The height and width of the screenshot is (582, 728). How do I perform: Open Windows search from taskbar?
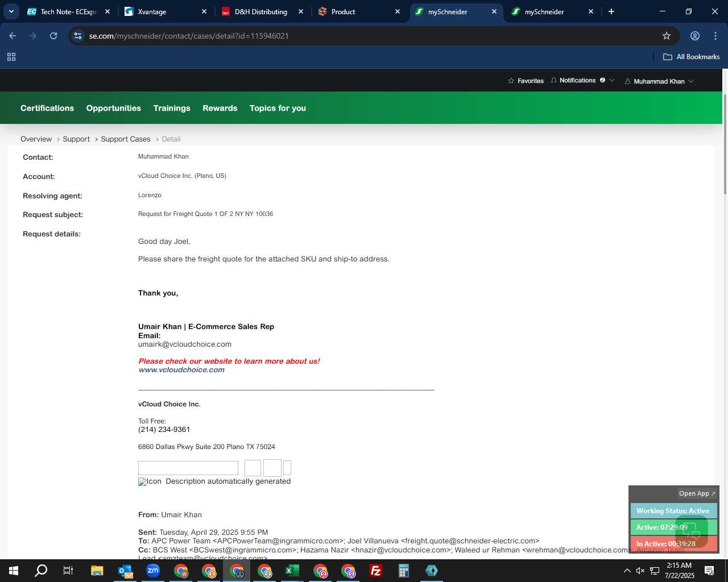pos(41,571)
